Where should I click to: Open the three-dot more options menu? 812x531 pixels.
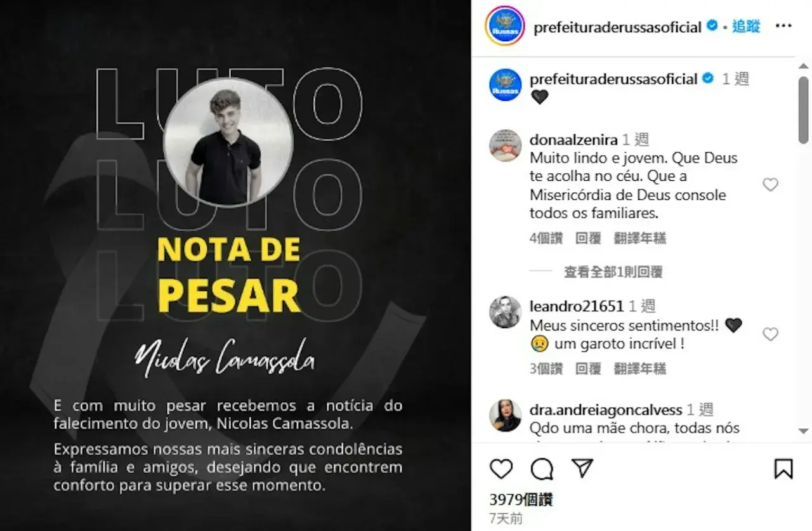point(784,26)
